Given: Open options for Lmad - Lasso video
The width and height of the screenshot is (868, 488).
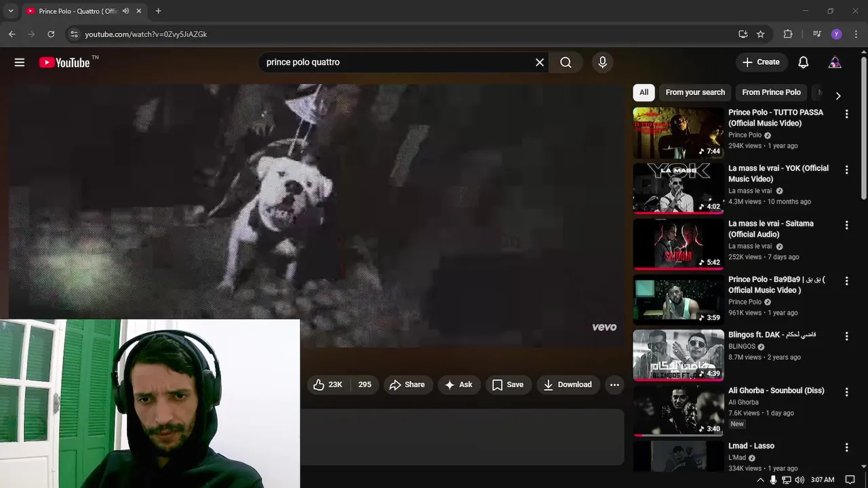Looking at the screenshot, I should pyautogui.click(x=846, y=447).
